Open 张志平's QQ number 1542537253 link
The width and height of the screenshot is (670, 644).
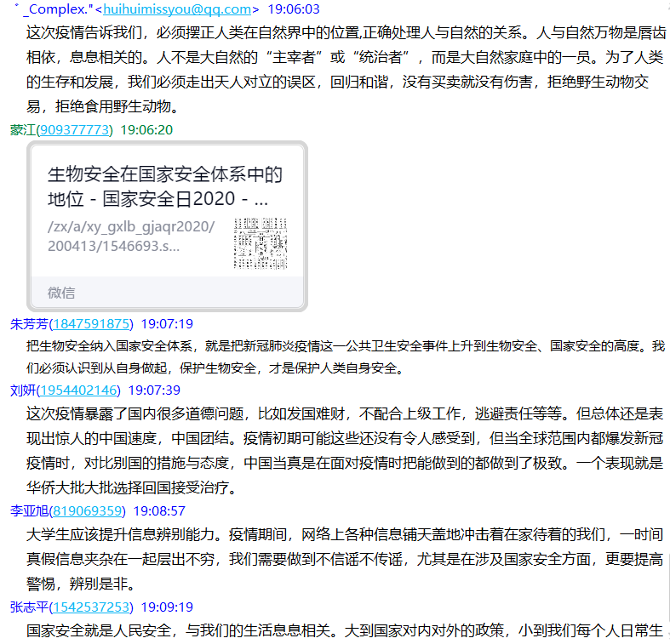coord(92,607)
